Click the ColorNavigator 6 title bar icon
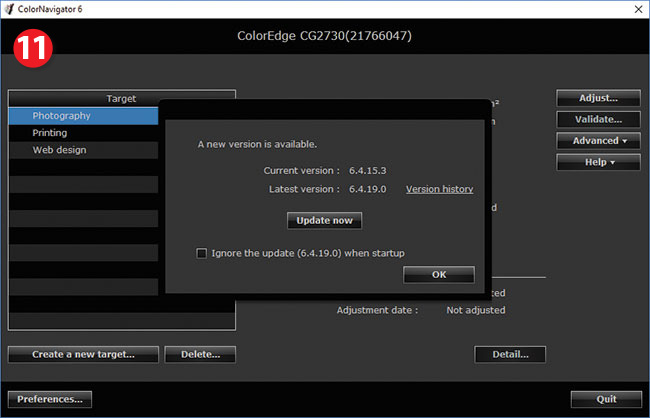 click(x=9, y=9)
